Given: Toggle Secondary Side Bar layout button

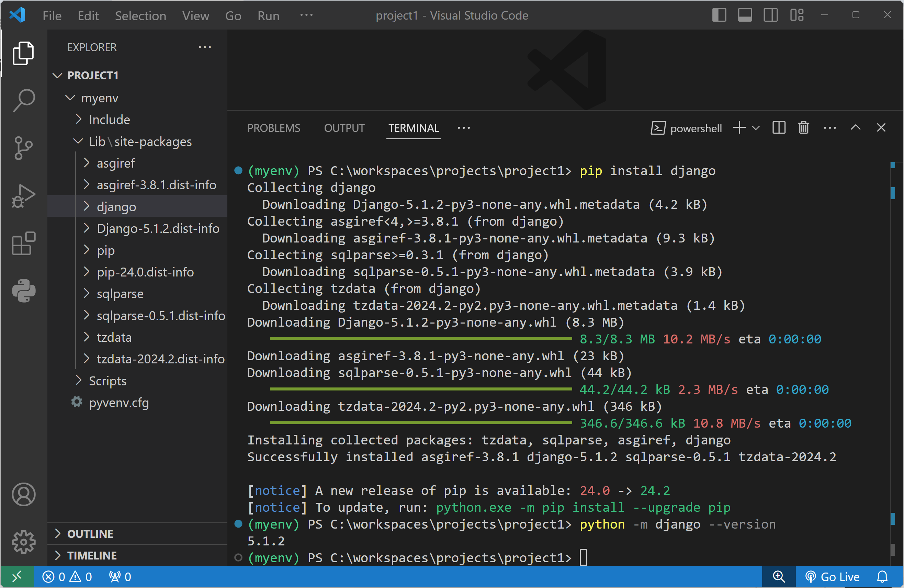Looking at the screenshot, I should point(771,15).
